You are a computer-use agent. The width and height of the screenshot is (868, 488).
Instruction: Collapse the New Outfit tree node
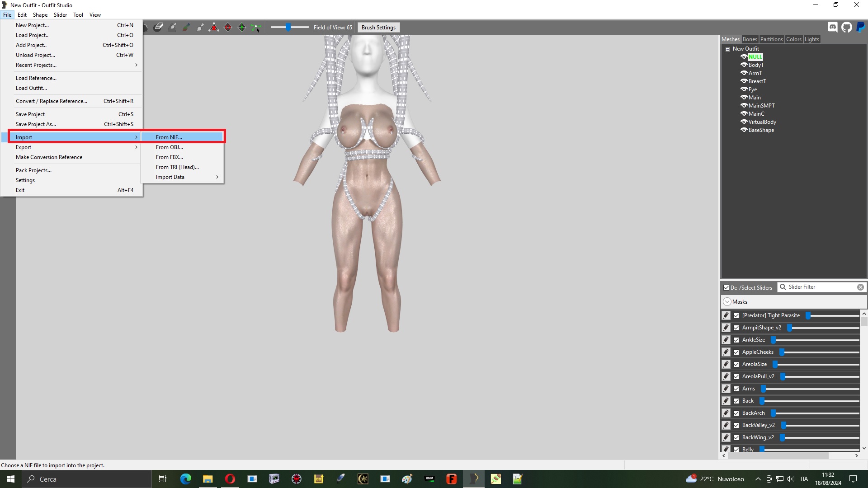tap(727, 49)
